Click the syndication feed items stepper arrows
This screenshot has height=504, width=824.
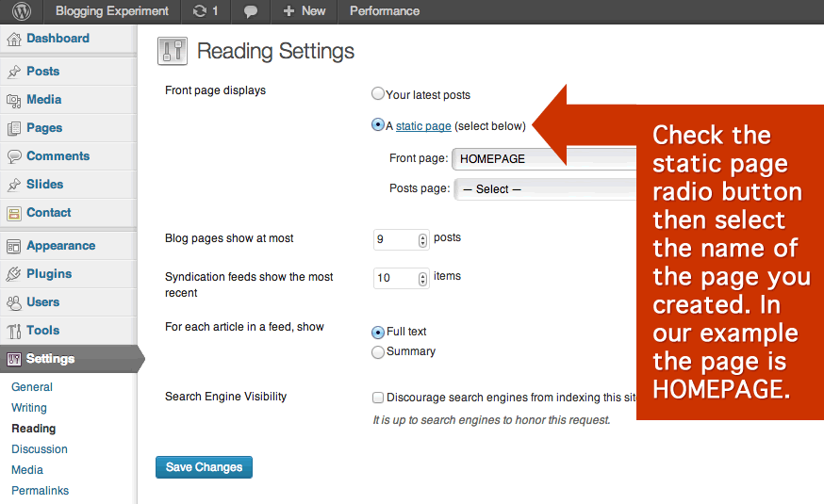tap(422, 278)
